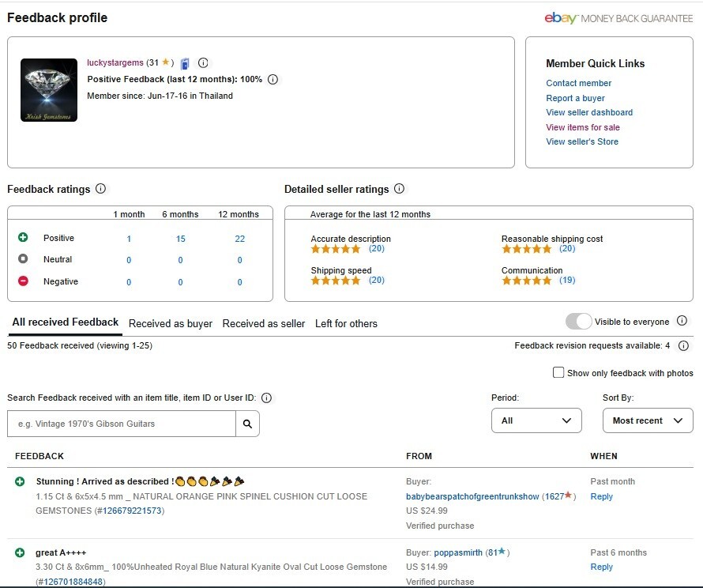The width and height of the screenshot is (703, 588).
Task: Open the Contact member link
Action: (x=578, y=83)
